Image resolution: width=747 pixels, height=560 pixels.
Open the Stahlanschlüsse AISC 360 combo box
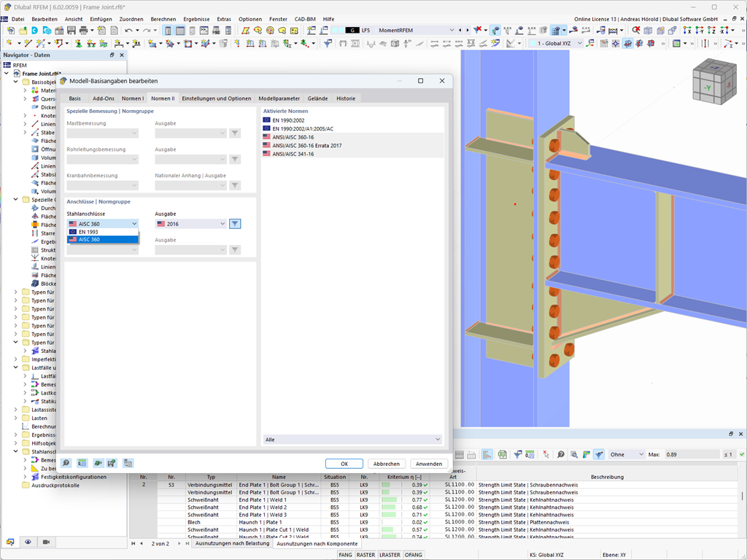[103, 224]
